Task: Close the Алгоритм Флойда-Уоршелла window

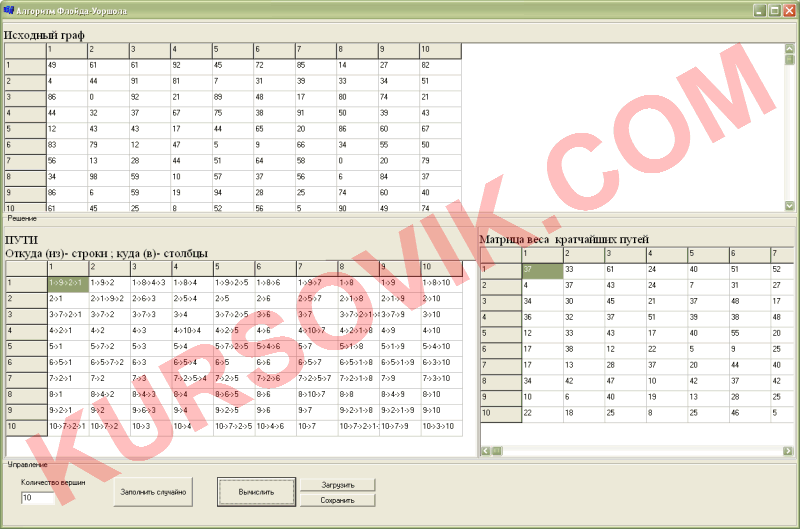Action: pyautogui.click(x=789, y=10)
